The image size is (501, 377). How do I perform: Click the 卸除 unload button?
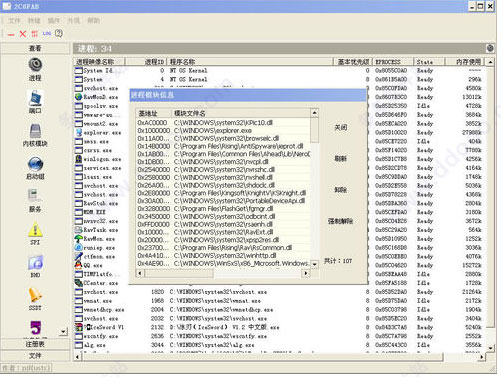340,190
